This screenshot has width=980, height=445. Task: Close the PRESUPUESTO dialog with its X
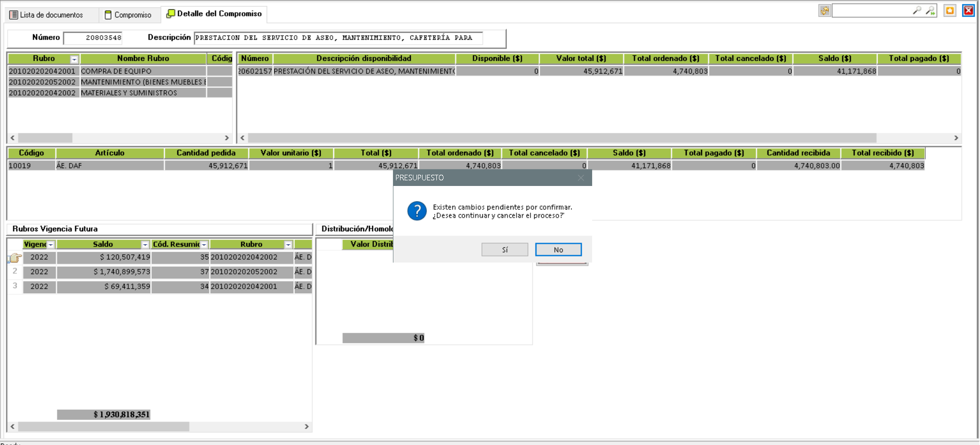click(581, 178)
